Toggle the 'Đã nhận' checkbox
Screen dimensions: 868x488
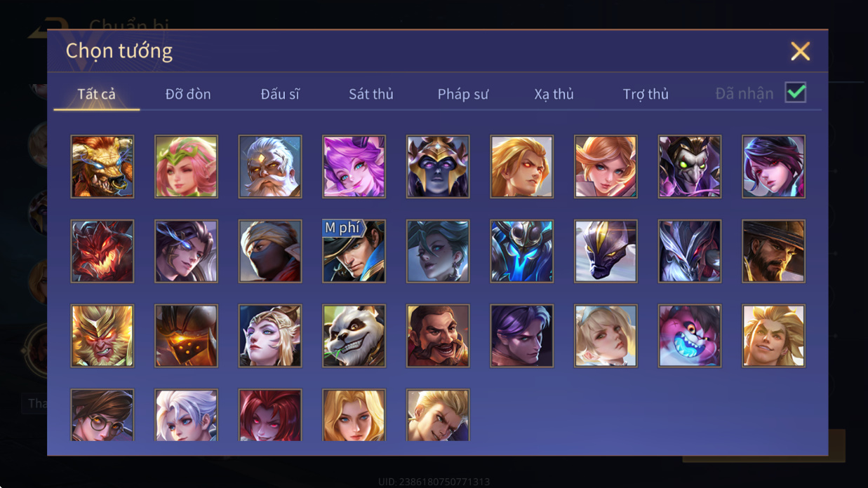[x=795, y=93]
